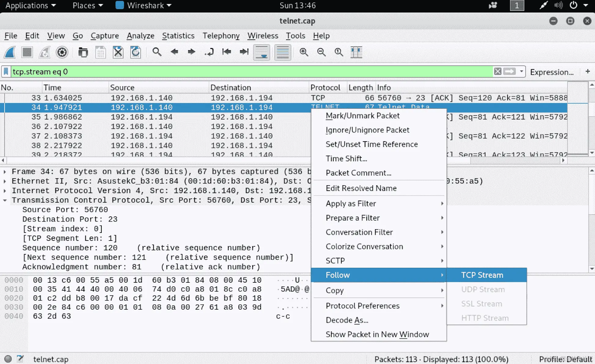Viewport: 595px width, 364px height.
Task: Toggle the colorize packet list button
Action: 282,52
